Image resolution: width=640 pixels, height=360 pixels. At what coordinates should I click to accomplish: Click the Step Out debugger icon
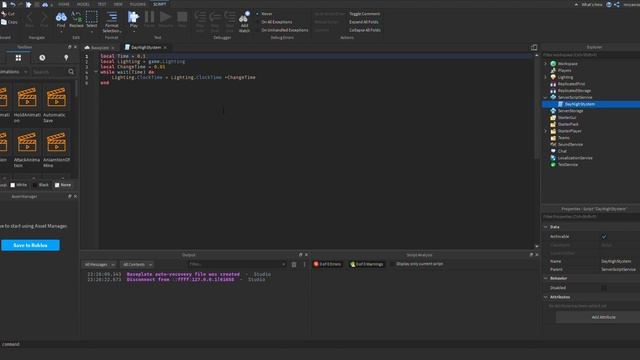coord(230,17)
